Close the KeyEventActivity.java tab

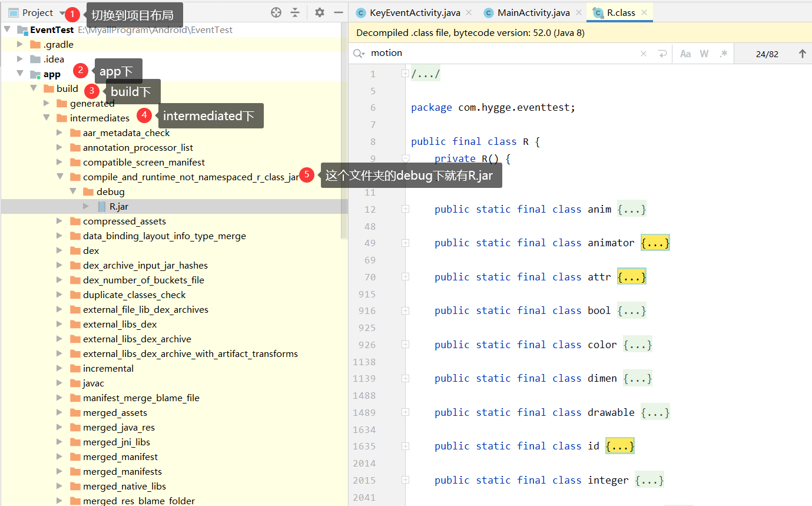point(469,12)
